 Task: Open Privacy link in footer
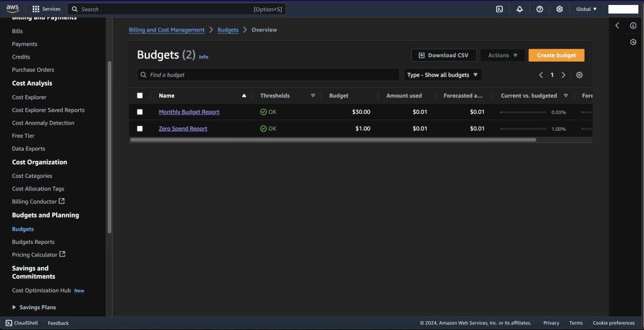pyautogui.click(x=551, y=323)
